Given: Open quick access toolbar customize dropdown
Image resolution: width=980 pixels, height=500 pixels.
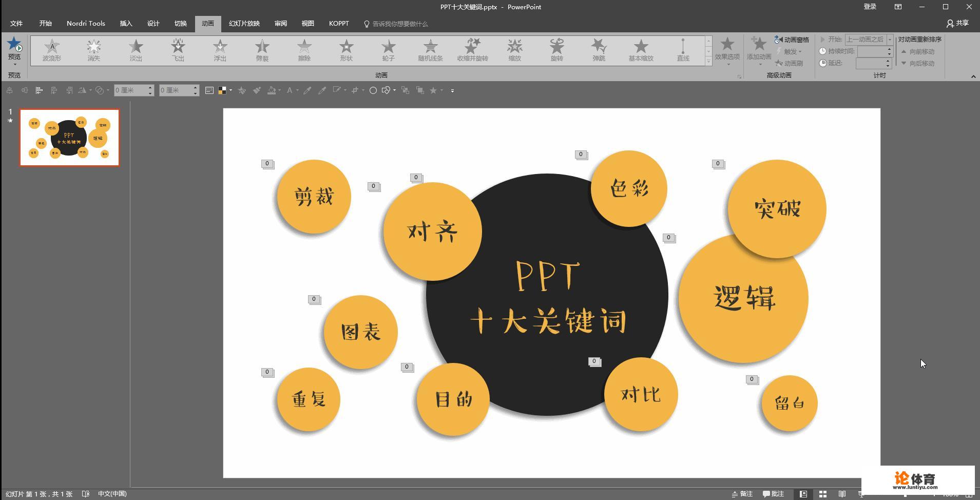Looking at the screenshot, I should [452, 90].
